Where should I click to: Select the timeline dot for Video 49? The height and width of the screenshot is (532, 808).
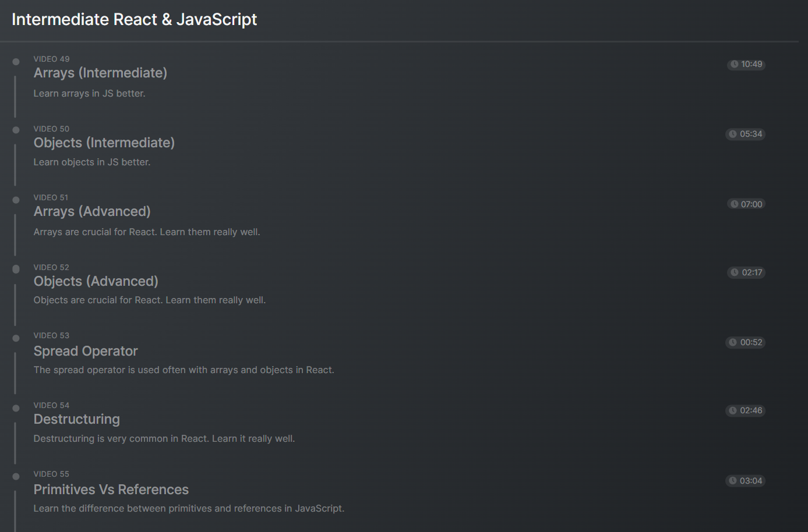pos(16,62)
